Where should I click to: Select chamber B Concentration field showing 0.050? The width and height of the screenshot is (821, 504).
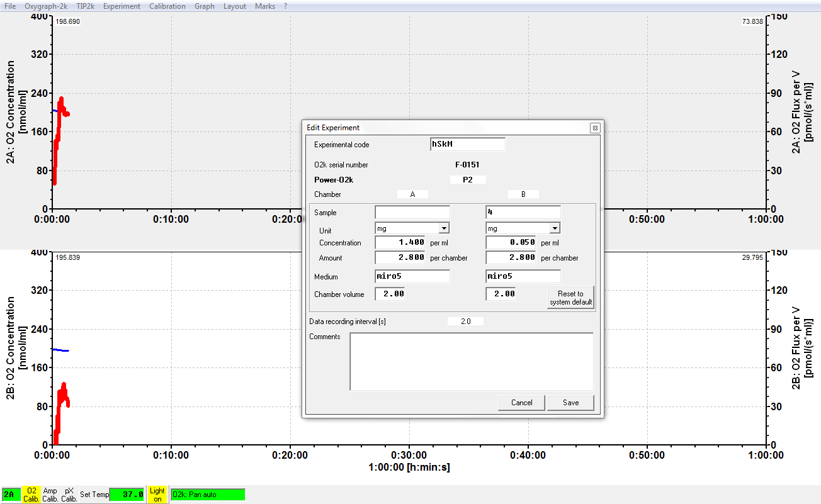click(511, 242)
